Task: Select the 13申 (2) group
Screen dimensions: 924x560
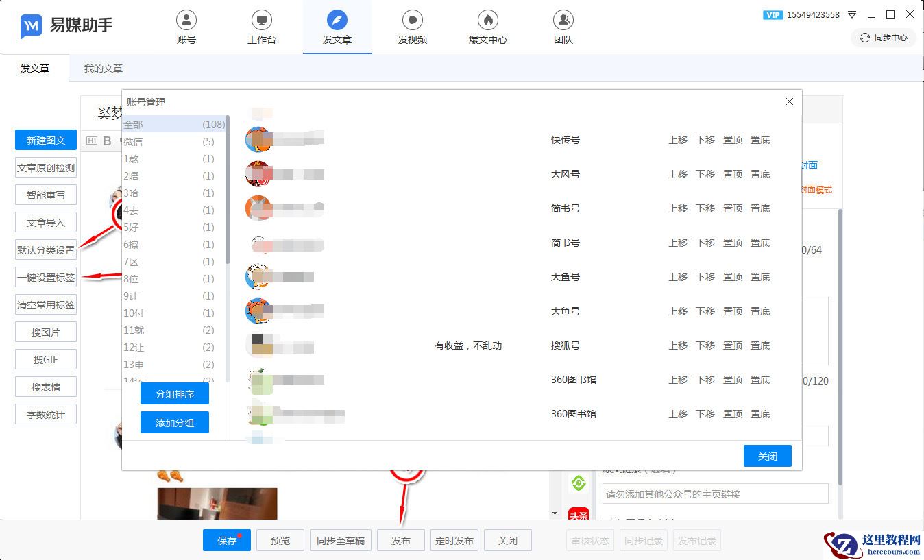Action: point(174,365)
